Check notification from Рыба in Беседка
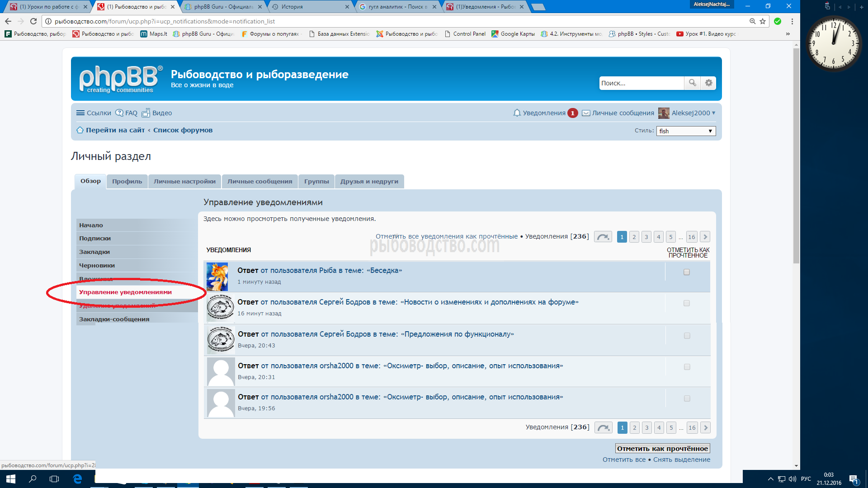Image resolution: width=868 pixels, height=488 pixels. click(x=687, y=272)
